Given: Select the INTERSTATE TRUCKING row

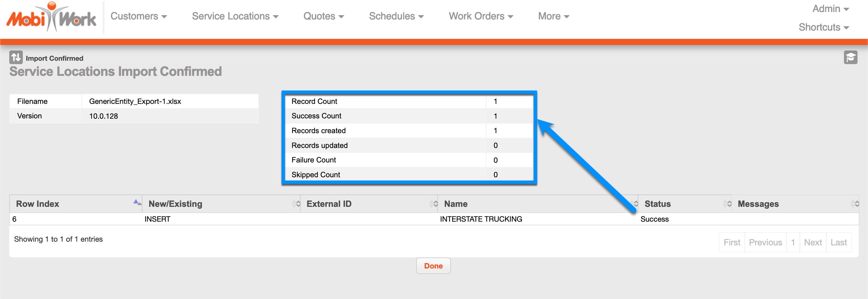Looking at the screenshot, I should (481, 219).
